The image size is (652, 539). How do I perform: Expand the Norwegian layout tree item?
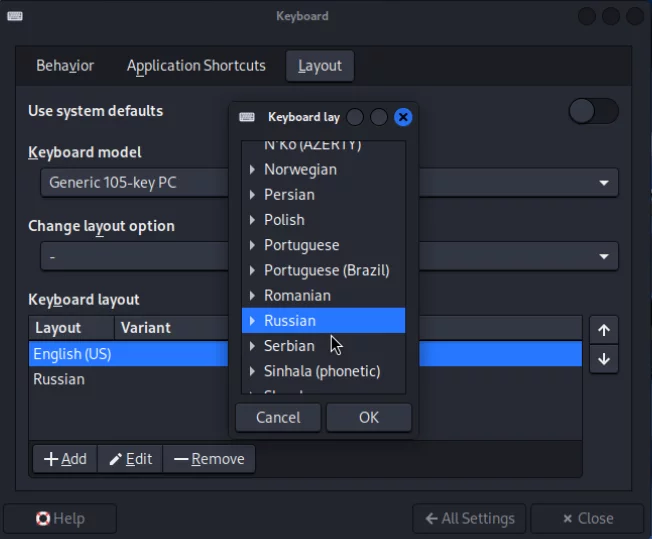(252, 170)
